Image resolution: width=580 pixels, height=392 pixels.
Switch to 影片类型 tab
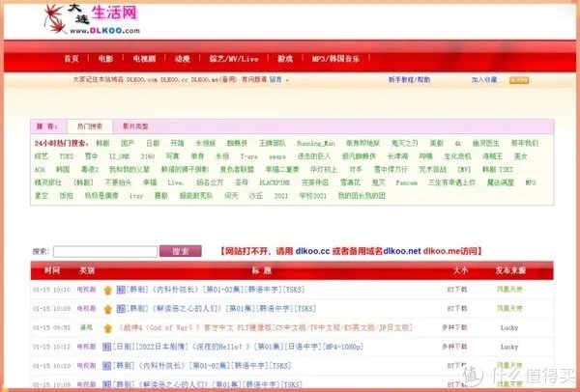click(135, 126)
